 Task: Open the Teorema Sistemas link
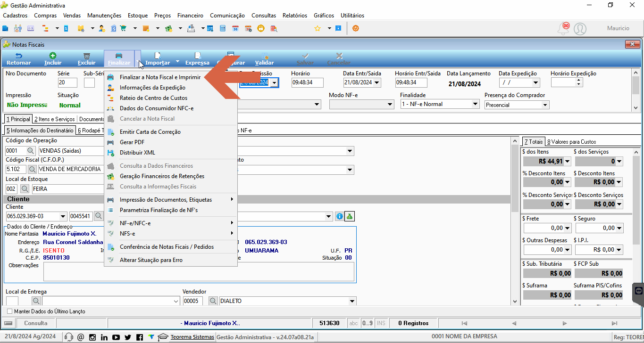[192, 337]
